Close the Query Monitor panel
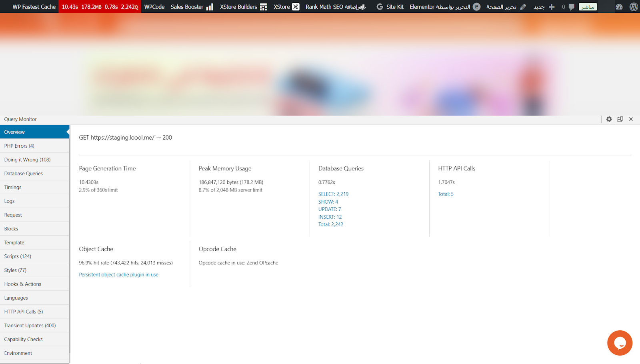 pos(631,119)
